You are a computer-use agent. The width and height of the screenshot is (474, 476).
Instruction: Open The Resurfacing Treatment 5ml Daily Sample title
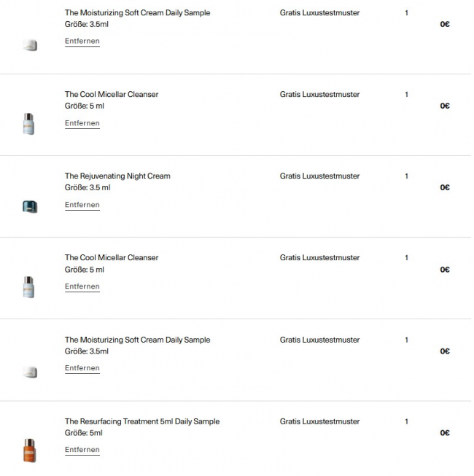(x=141, y=421)
